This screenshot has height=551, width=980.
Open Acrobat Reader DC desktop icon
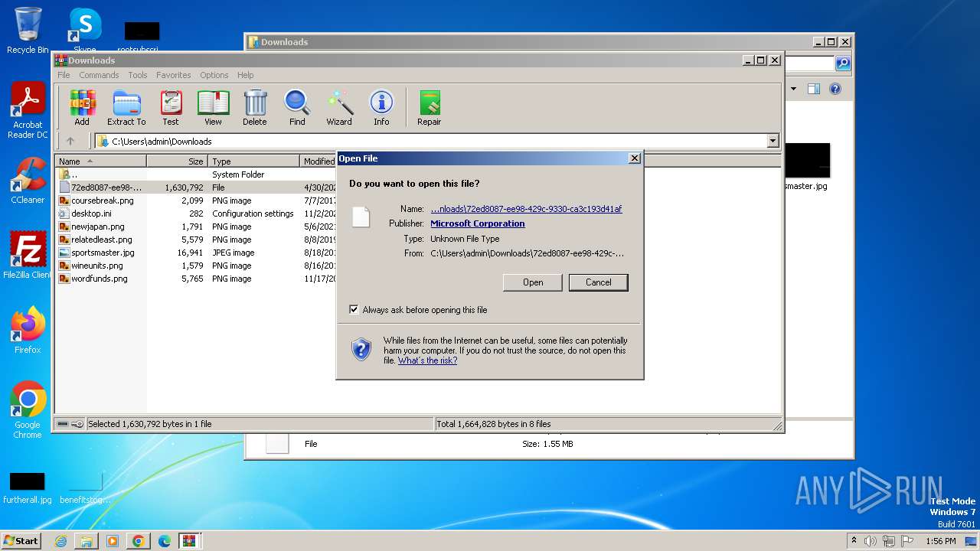[x=28, y=111]
